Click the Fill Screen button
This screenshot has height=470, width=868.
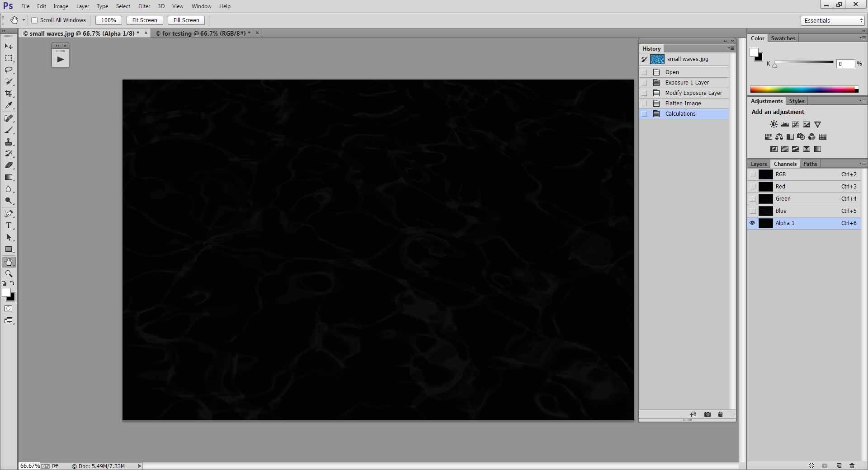click(x=186, y=20)
